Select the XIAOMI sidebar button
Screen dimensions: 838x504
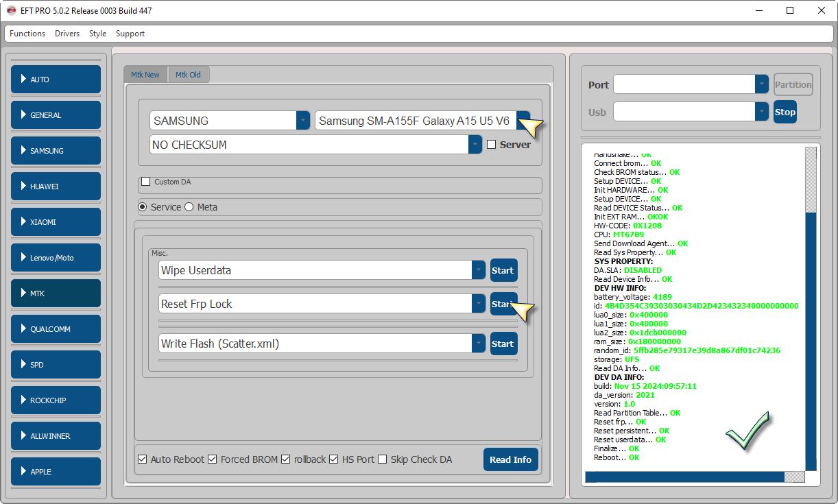coord(56,222)
